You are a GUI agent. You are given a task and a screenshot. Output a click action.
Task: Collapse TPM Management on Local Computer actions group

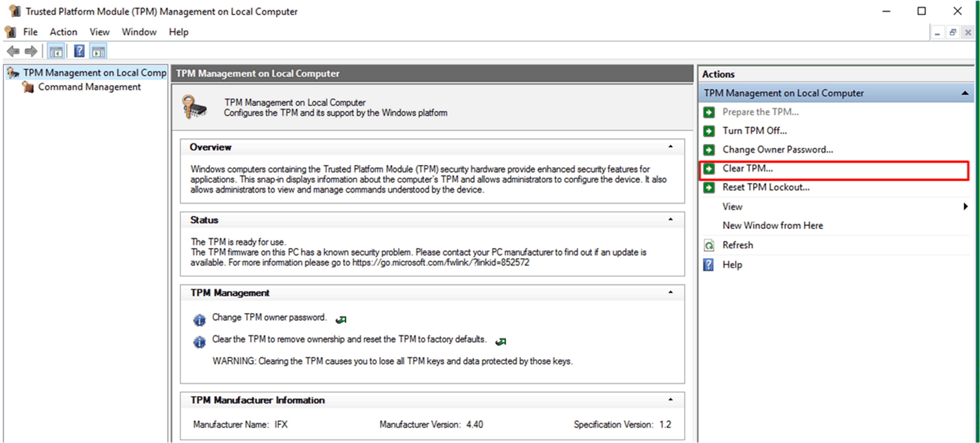point(965,93)
